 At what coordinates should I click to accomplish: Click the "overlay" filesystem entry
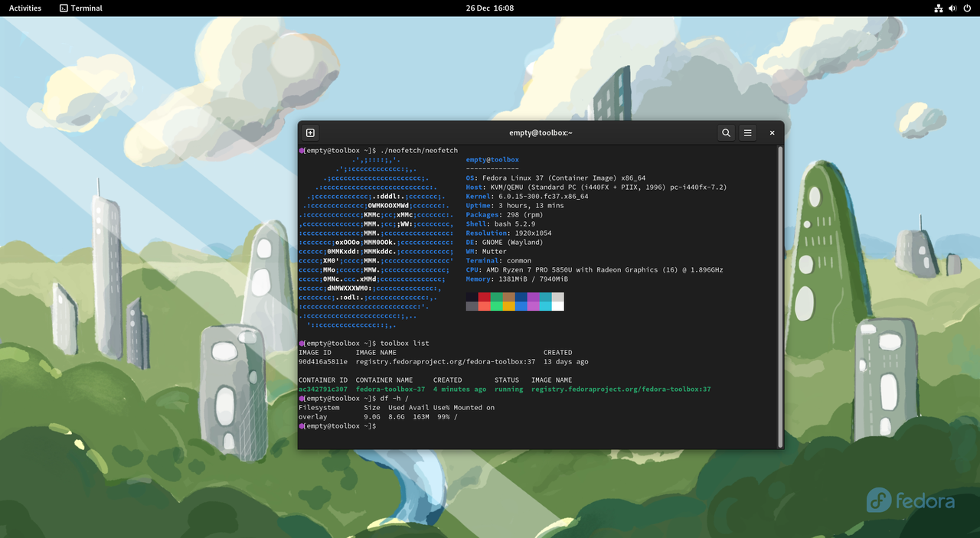click(x=312, y=416)
